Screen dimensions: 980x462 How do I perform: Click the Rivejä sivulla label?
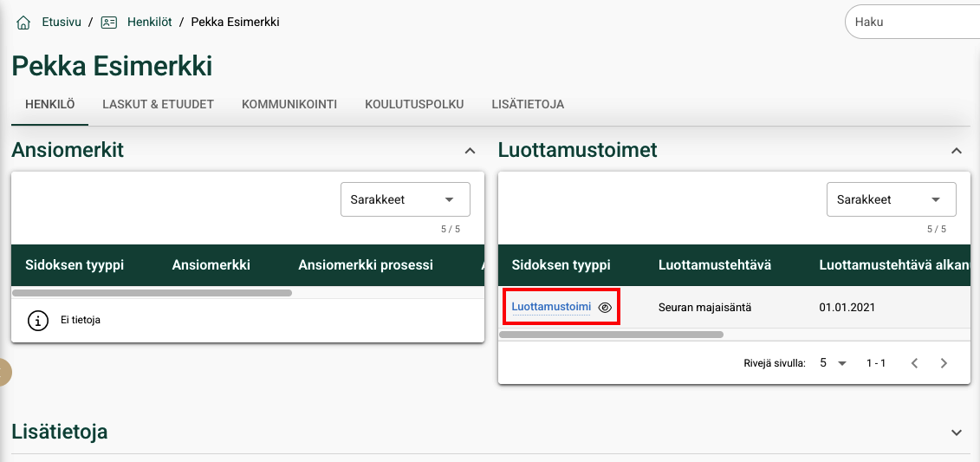(x=775, y=363)
